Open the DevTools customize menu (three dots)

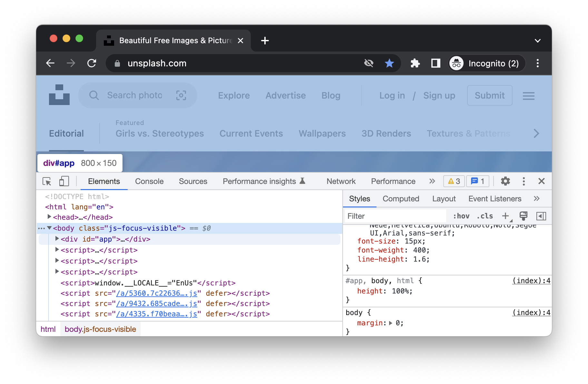click(x=524, y=181)
